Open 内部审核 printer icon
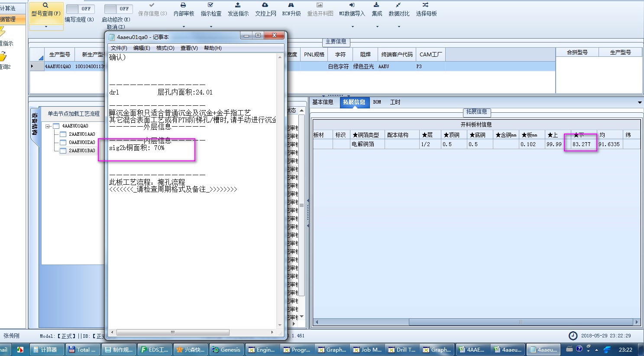This screenshot has width=644, height=356. pyautogui.click(x=183, y=5)
